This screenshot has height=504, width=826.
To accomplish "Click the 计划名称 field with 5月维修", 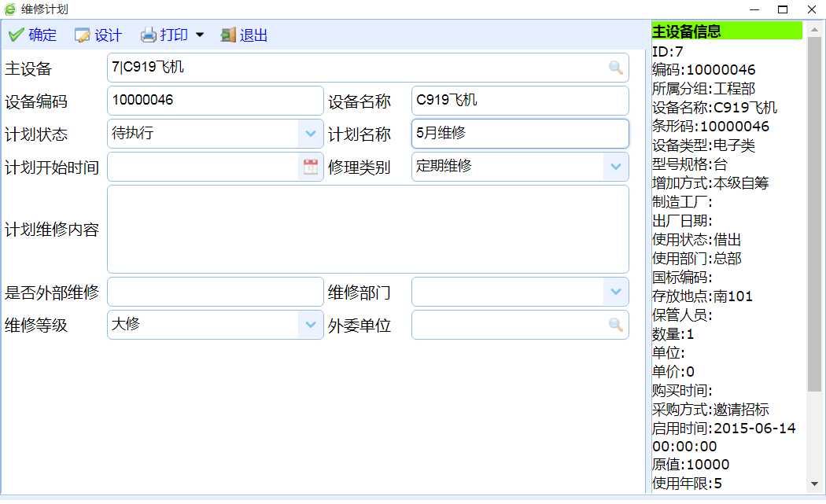I will (x=520, y=134).
